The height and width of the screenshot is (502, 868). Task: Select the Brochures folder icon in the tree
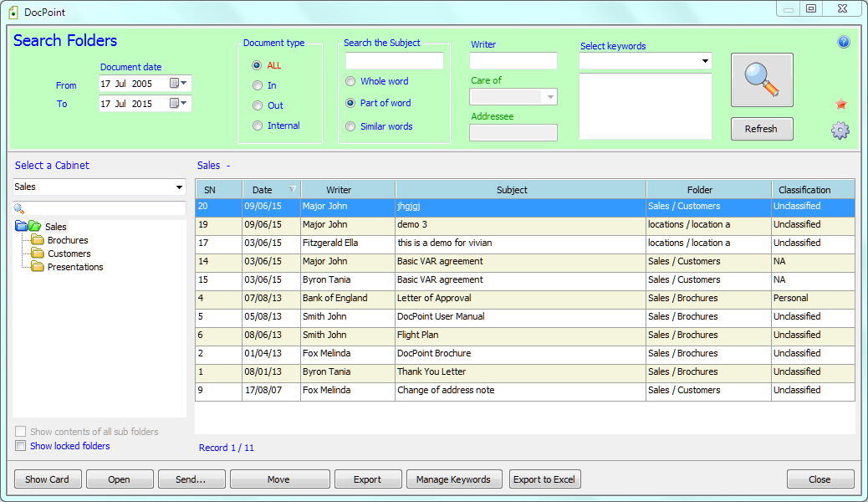(38, 240)
